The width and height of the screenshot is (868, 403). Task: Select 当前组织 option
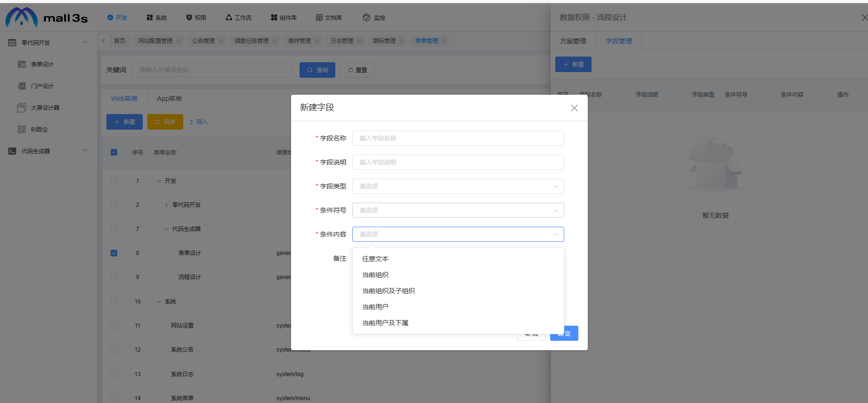458,275
